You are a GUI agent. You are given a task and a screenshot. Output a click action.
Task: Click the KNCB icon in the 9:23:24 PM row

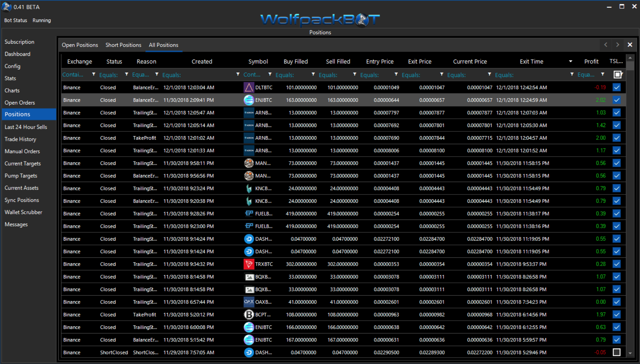[249, 188]
